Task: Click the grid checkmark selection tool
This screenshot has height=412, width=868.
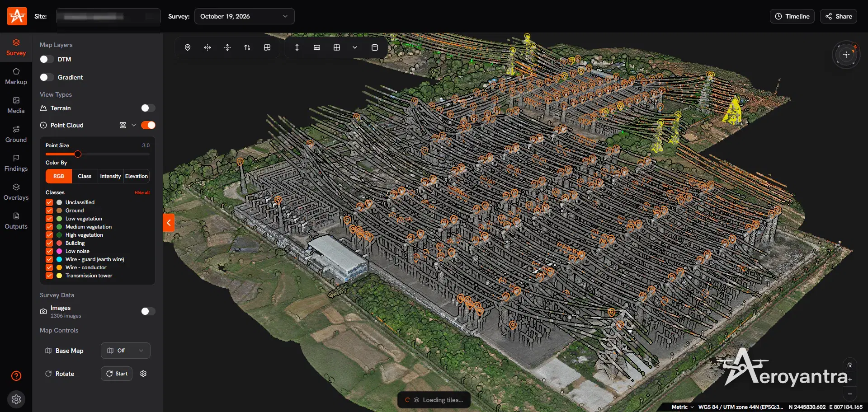Action: [267, 47]
